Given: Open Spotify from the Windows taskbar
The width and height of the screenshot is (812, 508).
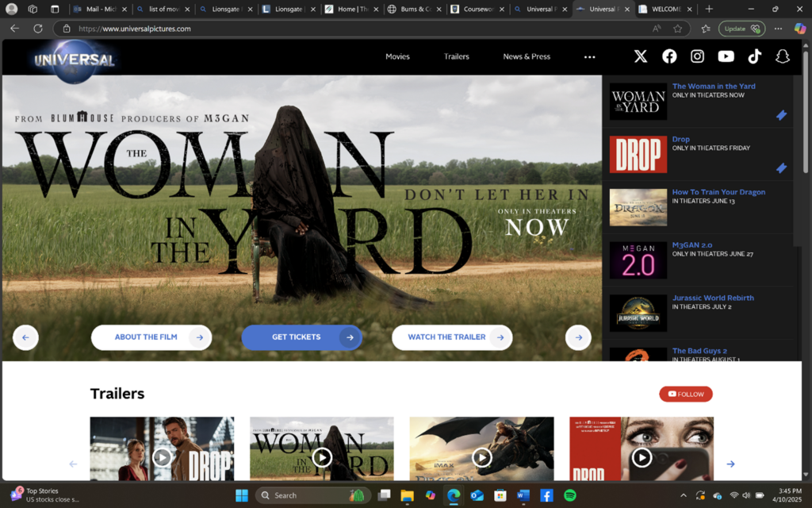Looking at the screenshot, I should click(x=569, y=495).
